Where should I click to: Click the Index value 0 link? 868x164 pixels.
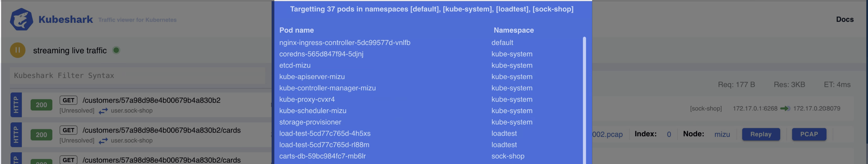click(x=669, y=134)
